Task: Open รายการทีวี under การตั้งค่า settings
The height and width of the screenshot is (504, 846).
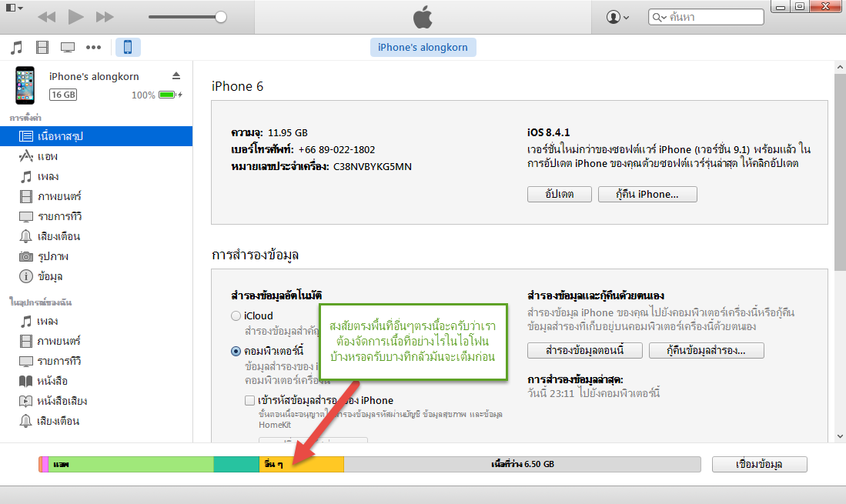Action: point(96,216)
